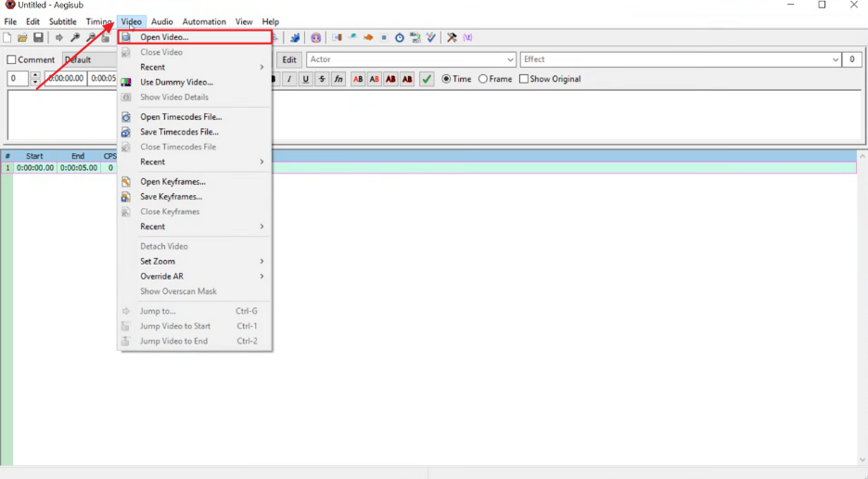Image resolution: width=868 pixels, height=479 pixels.
Task: Select Save Keyframes... menu entry
Action: coord(194,197)
